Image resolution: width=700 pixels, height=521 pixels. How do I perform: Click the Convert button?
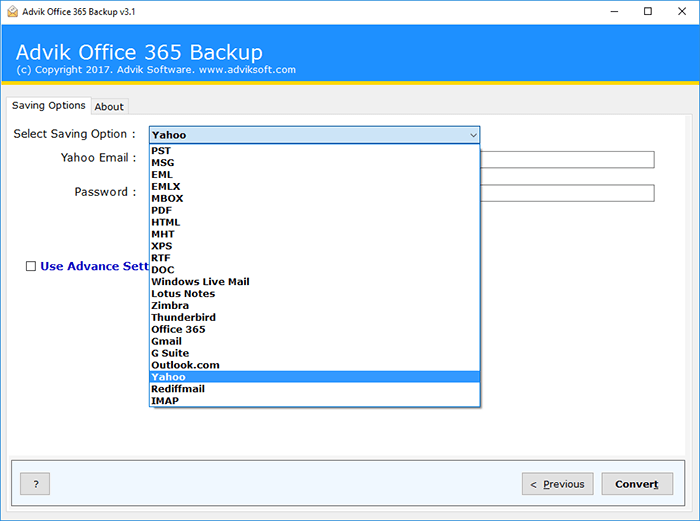(x=637, y=484)
